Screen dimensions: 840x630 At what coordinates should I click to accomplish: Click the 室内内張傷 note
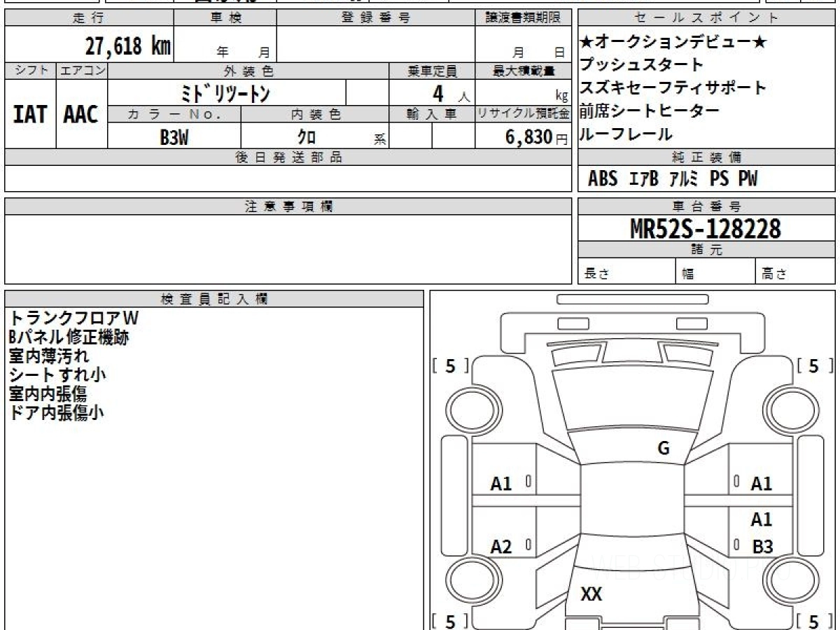(48, 393)
